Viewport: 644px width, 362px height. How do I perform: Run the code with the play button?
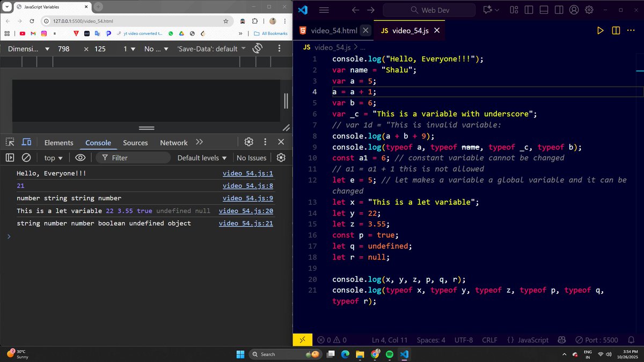click(601, 31)
